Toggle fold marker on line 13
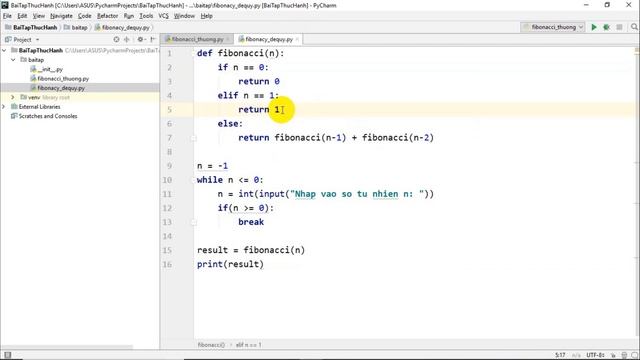The height and width of the screenshot is (360, 640). point(194,222)
